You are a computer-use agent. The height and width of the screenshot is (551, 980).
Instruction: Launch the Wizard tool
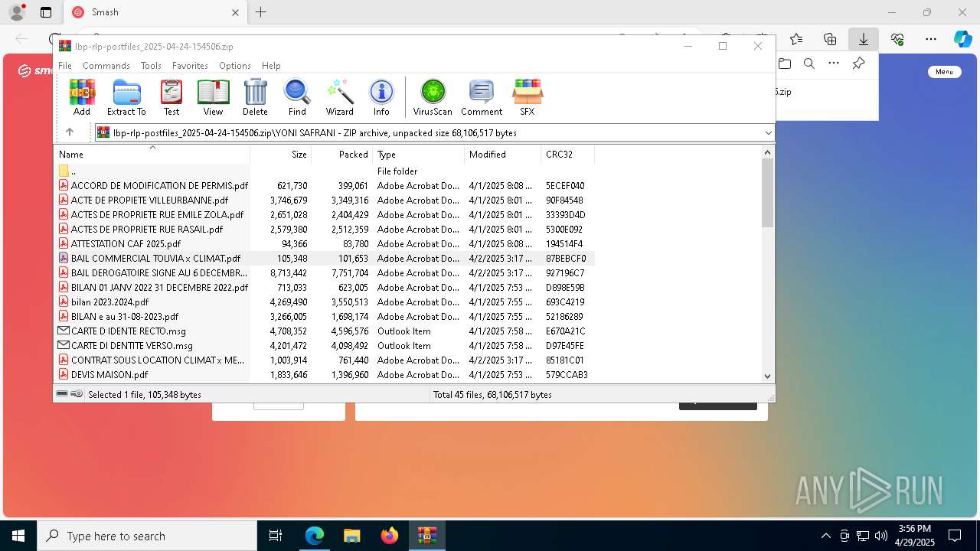click(339, 97)
